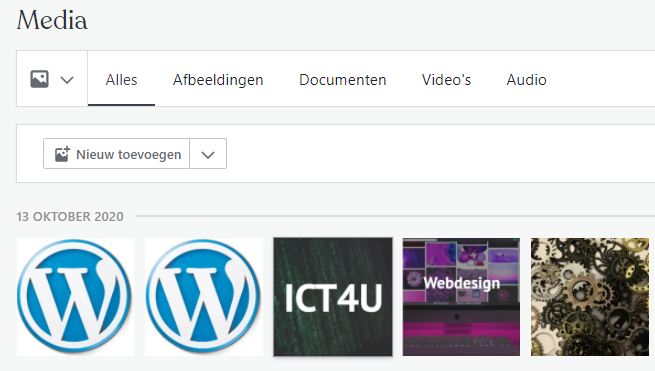Switch to the Afbeeldingen tab

[218, 79]
